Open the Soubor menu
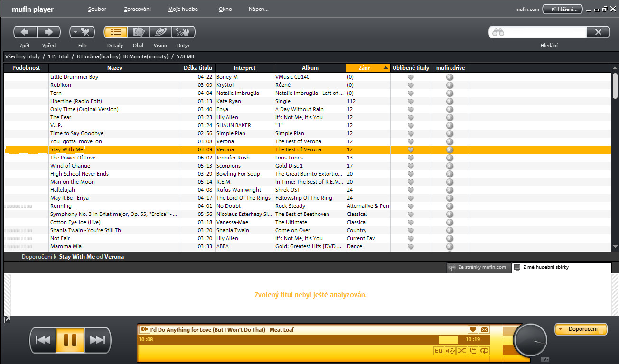619x364 pixels. (97, 9)
